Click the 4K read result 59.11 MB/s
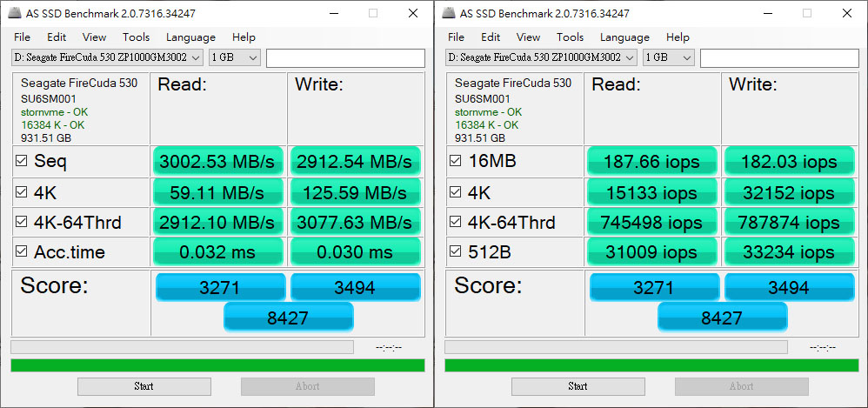The height and width of the screenshot is (408, 868). [x=217, y=192]
